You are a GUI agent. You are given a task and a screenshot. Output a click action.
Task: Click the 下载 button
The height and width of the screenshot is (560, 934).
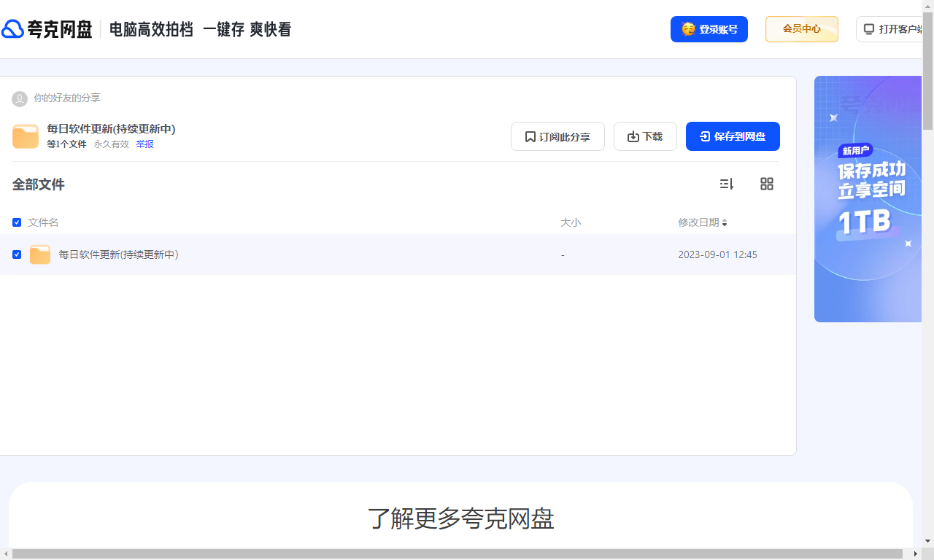(x=645, y=136)
